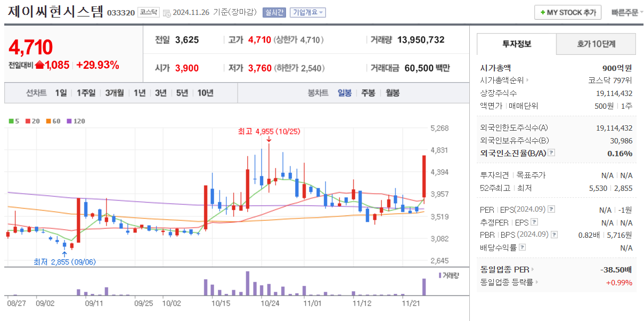This screenshot has height=321, width=644.
Task: Click the 투자의견 목표주가 label
Action: tap(513, 175)
